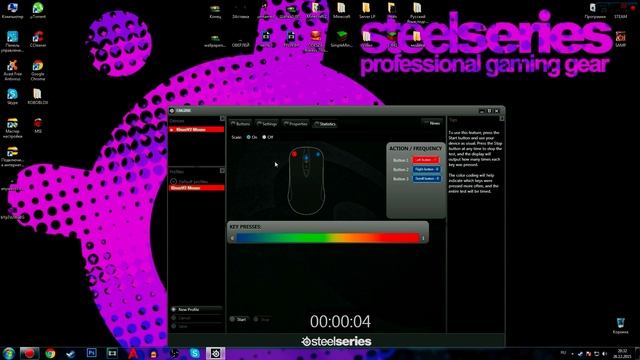Screen dimensions: 640x360
Task: Switch to the Statistics tab
Action: pos(325,124)
